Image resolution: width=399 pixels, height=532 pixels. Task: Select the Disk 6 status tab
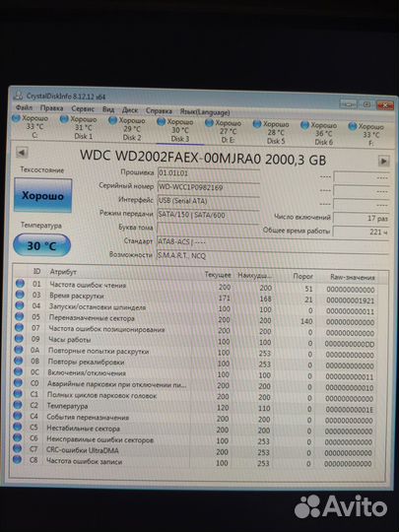[319, 134]
